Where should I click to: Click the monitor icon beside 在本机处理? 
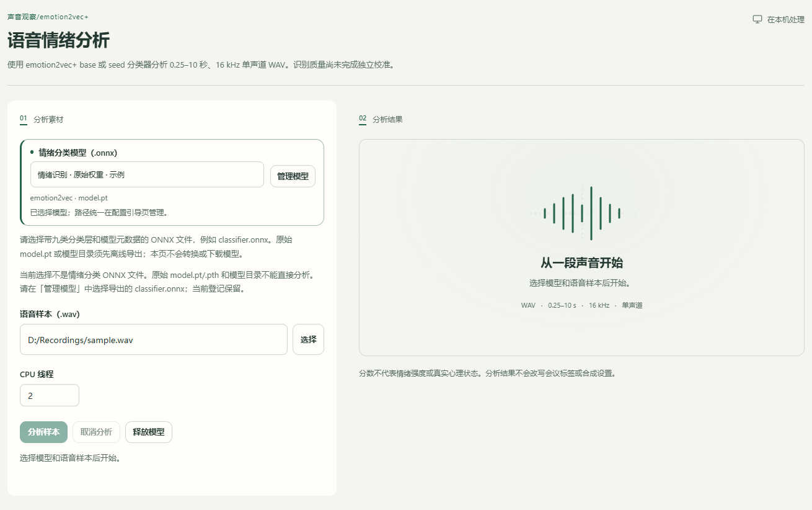pyautogui.click(x=757, y=19)
